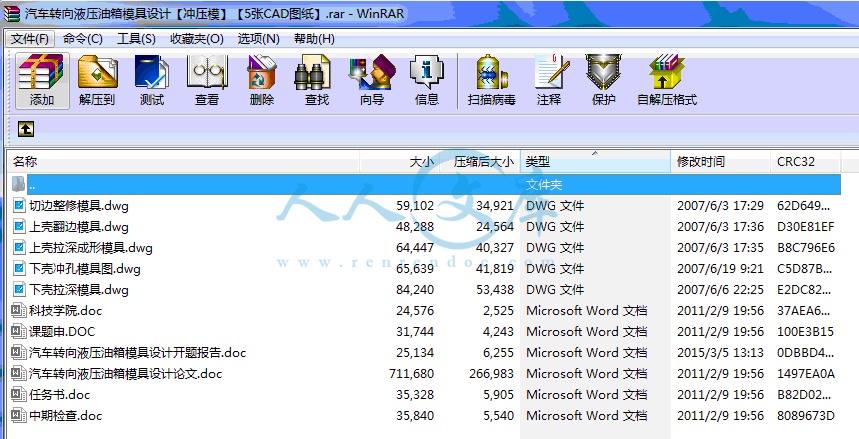
Task: Select file name 上壳翻边模具.dwg
Action: click(x=79, y=227)
